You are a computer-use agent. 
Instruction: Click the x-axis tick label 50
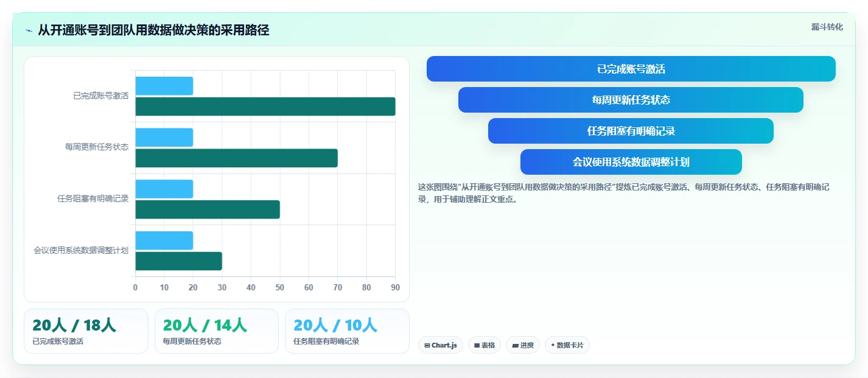(x=280, y=287)
